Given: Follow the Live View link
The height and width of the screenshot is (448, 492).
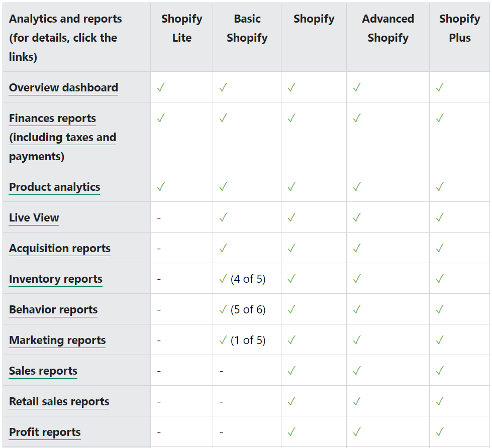Looking at the screenshot, I should [34, 218].
